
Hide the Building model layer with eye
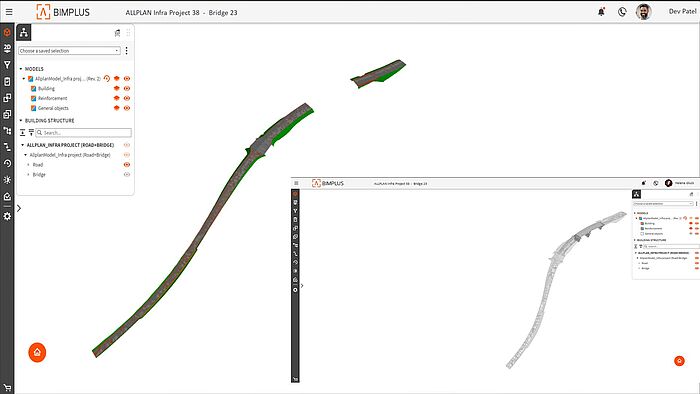click(127, 88)
